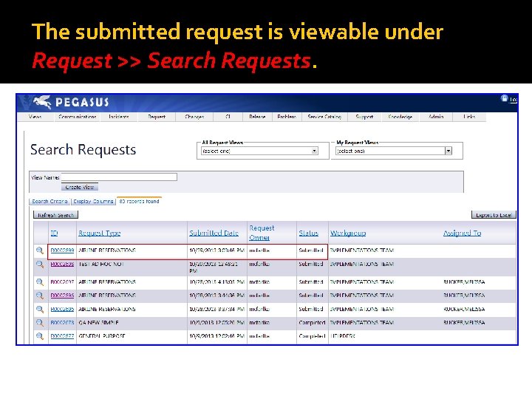
Task: Click magnifier icon for 3:37 PM Airline Reservations row
Action: 40,310
